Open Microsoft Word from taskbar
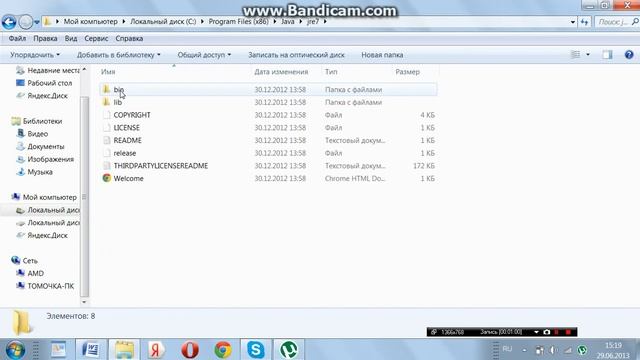Image resolution: width=640 pixels, height=360 pixels. tap(91, 350)
